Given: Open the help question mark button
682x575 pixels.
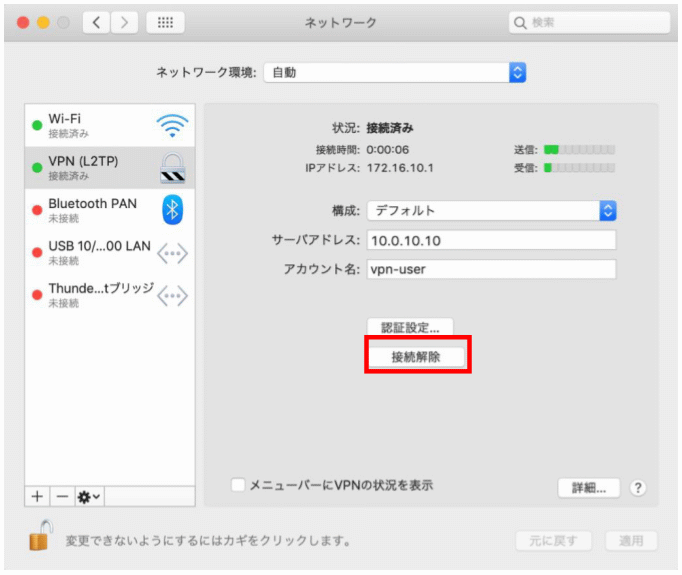Looking at the screenshot, I should tap(638, 488).
